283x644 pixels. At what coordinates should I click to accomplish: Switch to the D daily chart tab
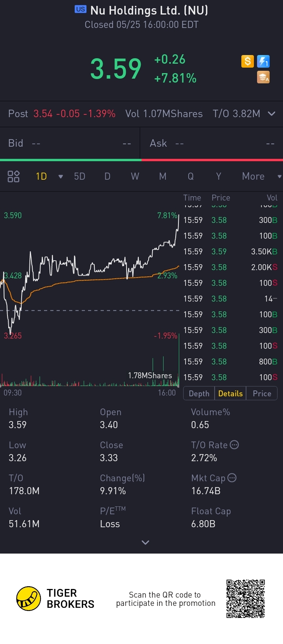tap(107, 176)
